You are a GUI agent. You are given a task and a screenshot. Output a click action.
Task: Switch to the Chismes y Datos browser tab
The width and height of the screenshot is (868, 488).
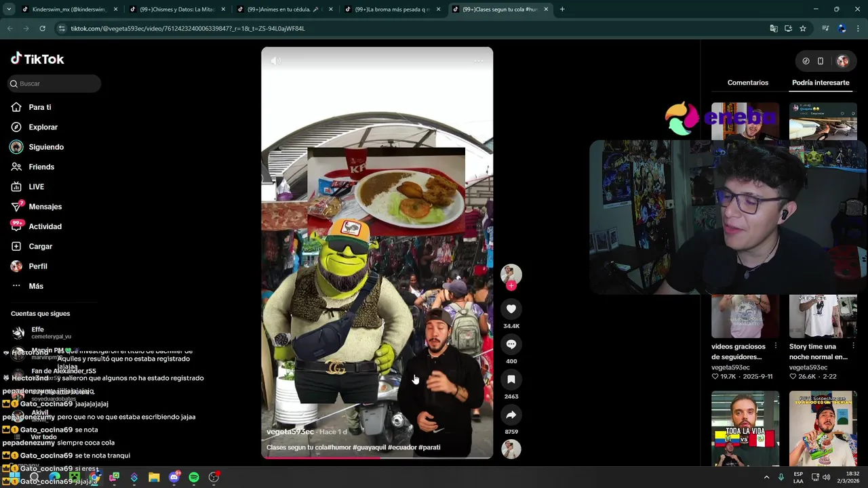pos(176,9)
